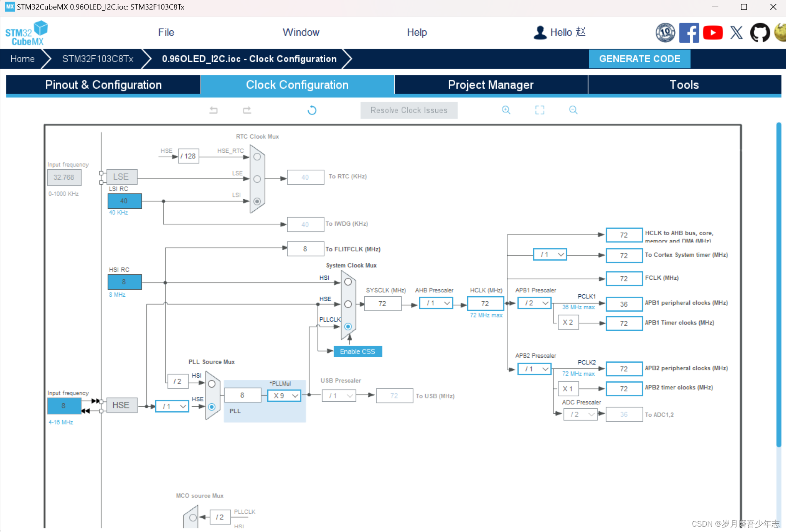The image size is (786, 532).
Task: Click the Enable CSS button
Action: 358,351
